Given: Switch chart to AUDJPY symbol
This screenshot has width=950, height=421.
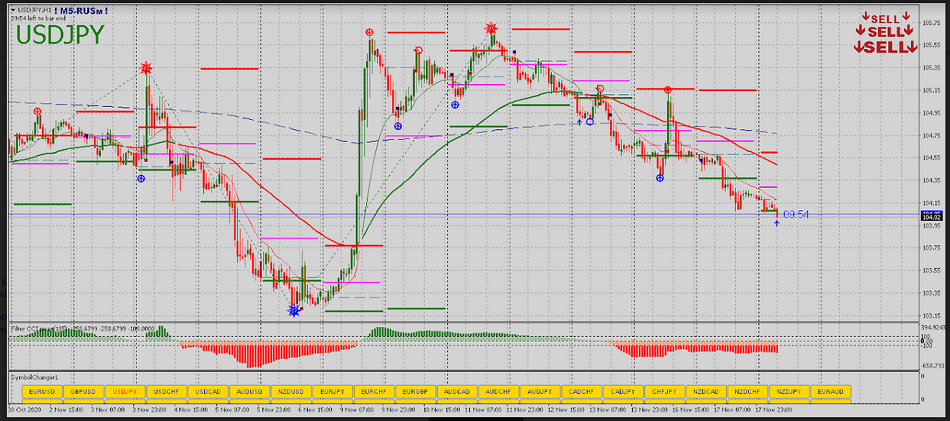Looking at the screenshot, I should pos(540,392).
